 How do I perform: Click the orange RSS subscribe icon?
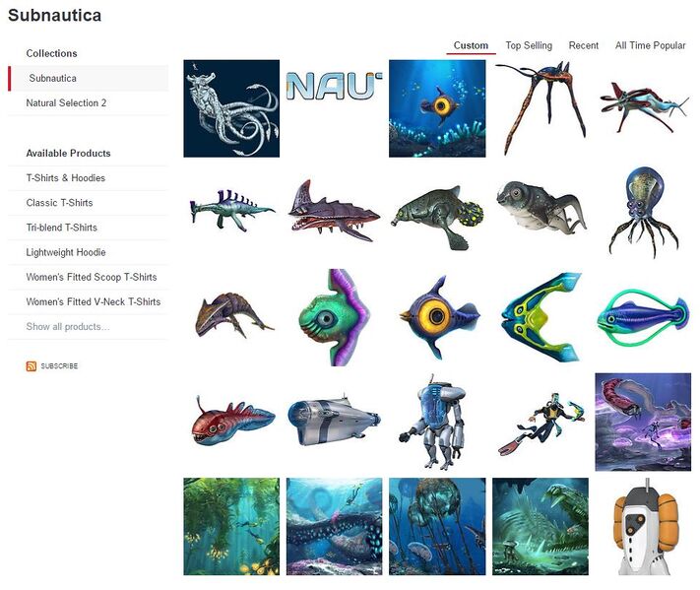point(32,366)
